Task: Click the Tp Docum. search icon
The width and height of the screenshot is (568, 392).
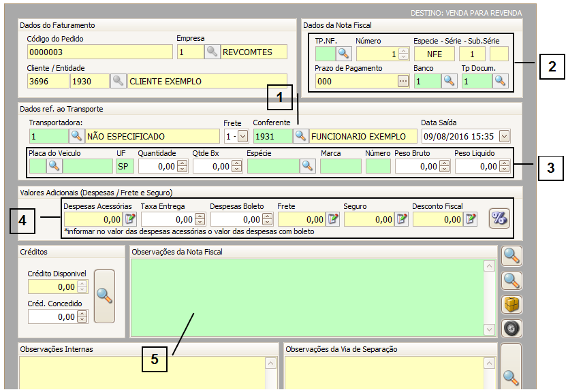Action: 500,81
